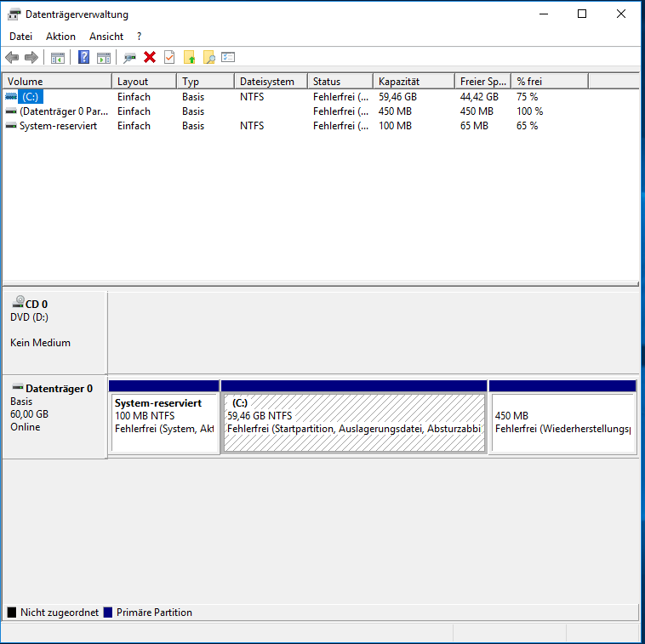Viewport: 645px width, 644px height.
Task: Click drive icon beside System-reserviert row
Action: click(x=11, y=125)
